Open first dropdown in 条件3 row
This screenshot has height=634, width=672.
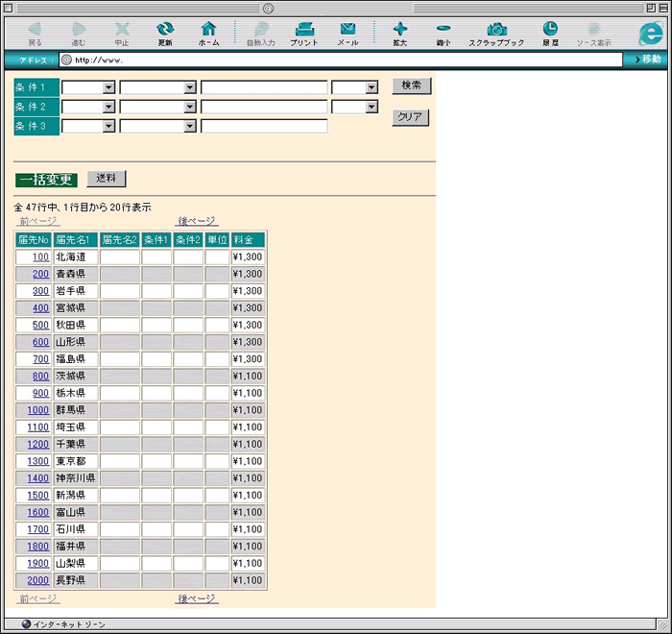pos(88,126)
